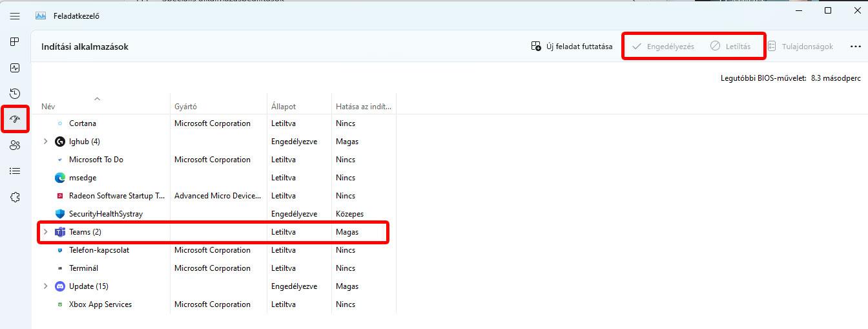Sort list by Név column header
The image size is (868, 329).
pos(48,107)
